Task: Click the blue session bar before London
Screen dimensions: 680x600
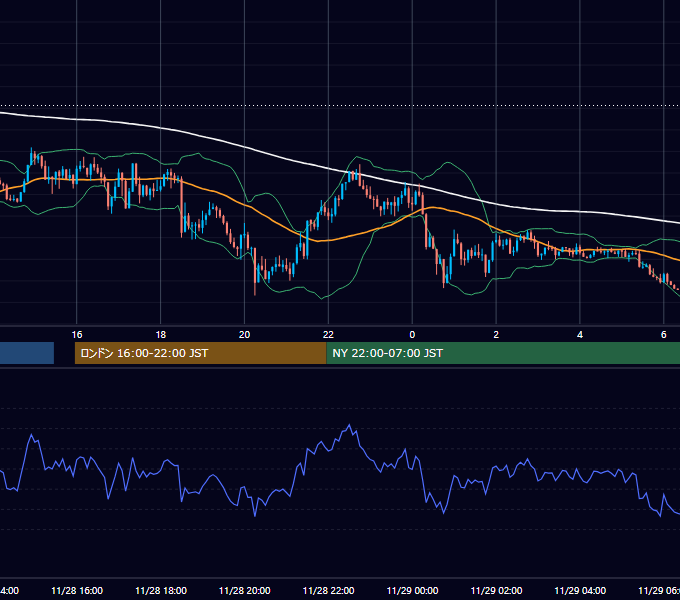Action: click(27, 353)
